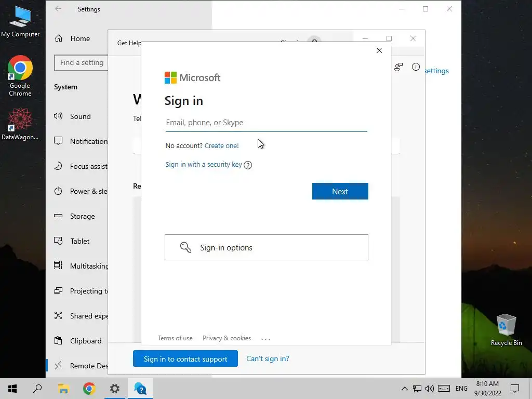The height and width of the screenshot is (399, 532).
Task: Open the Google Chrome desktop shortcut
Action: tap(20, 76)
